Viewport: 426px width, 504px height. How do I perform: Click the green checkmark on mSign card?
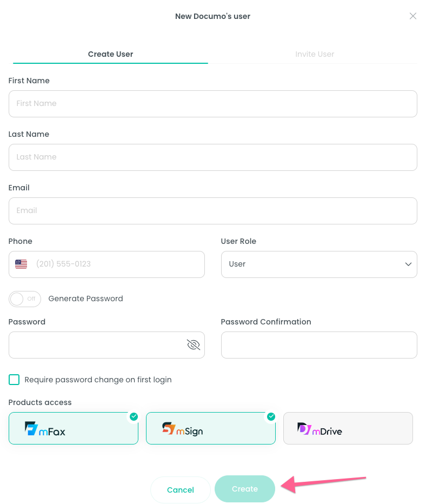point(271,416)
